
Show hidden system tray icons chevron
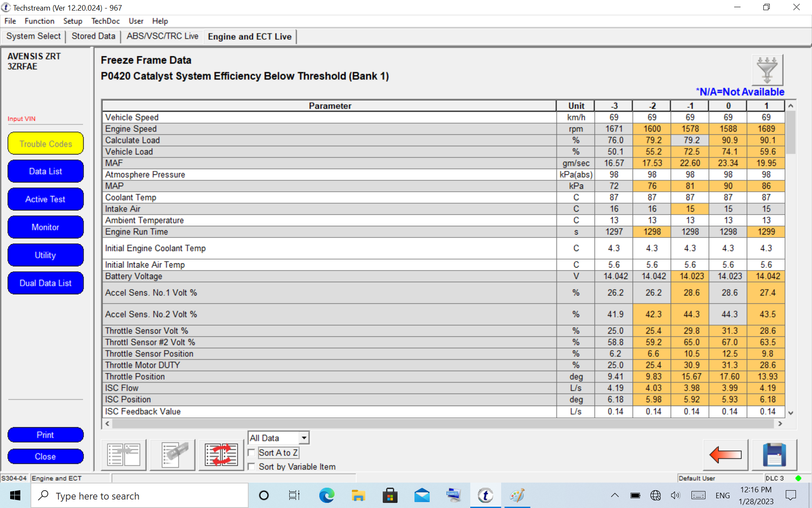pos(614,495)
